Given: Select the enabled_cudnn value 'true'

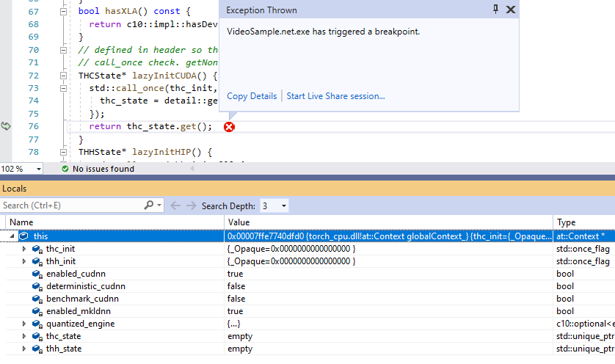Looking at the screenshot, I should tap(235, 274).
